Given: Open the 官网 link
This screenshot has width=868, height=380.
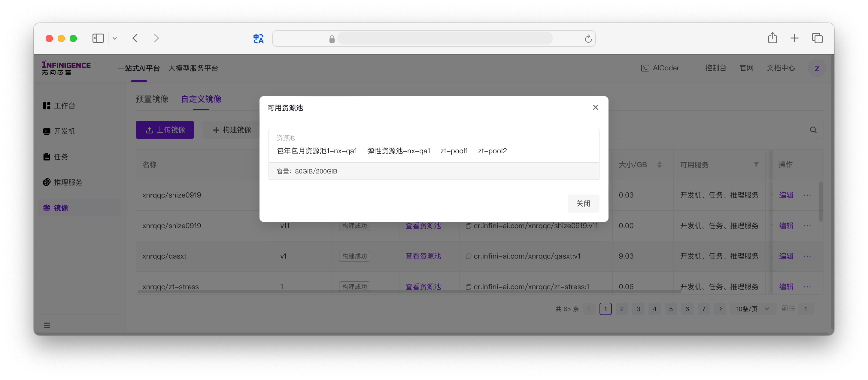Looking at the screenshot, I should click(x=746, y=68).
